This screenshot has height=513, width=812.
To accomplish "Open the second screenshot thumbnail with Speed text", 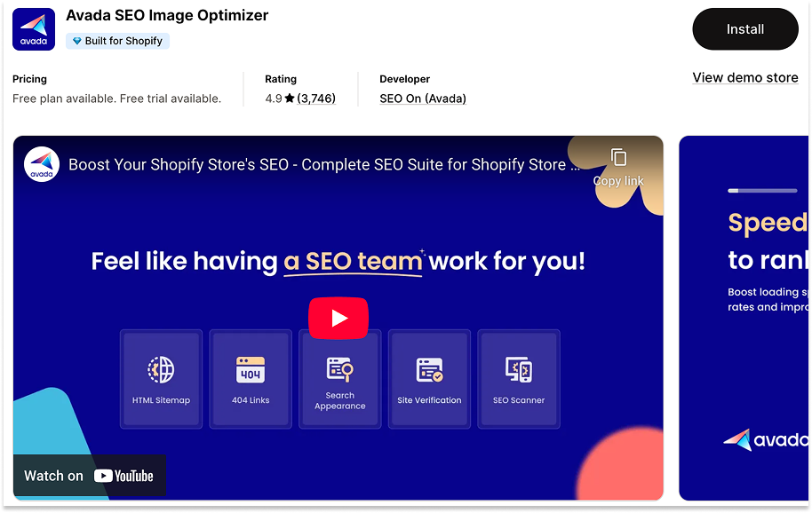I will [x=744, y=318].
